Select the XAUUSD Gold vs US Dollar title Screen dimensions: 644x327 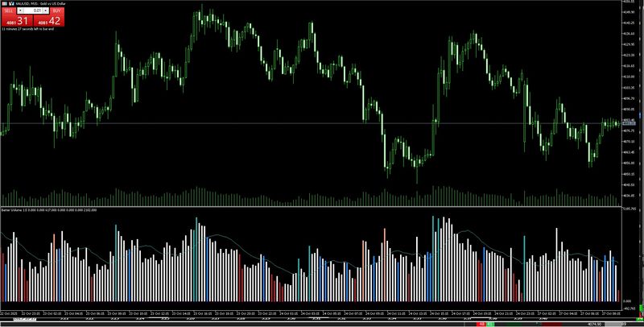click(x=40, y=3)
